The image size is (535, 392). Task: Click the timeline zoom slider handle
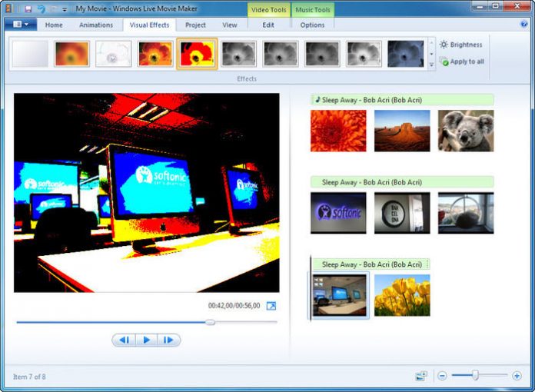475,375
